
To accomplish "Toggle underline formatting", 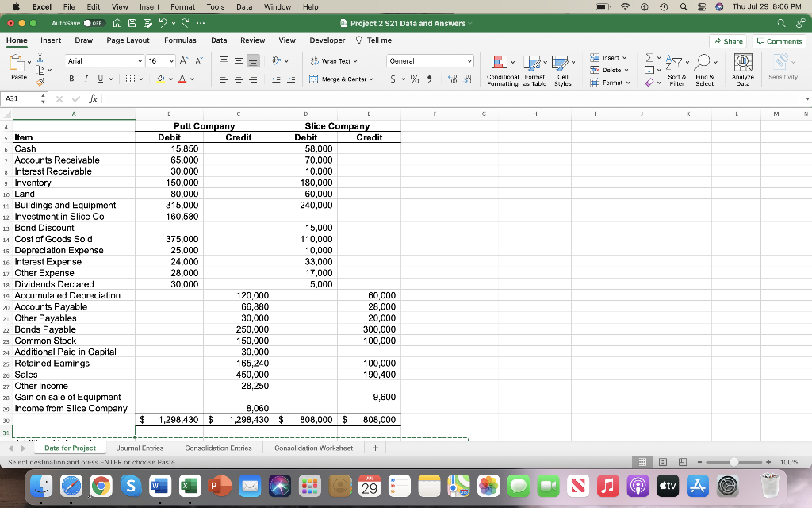I will (x=100, y=79).
